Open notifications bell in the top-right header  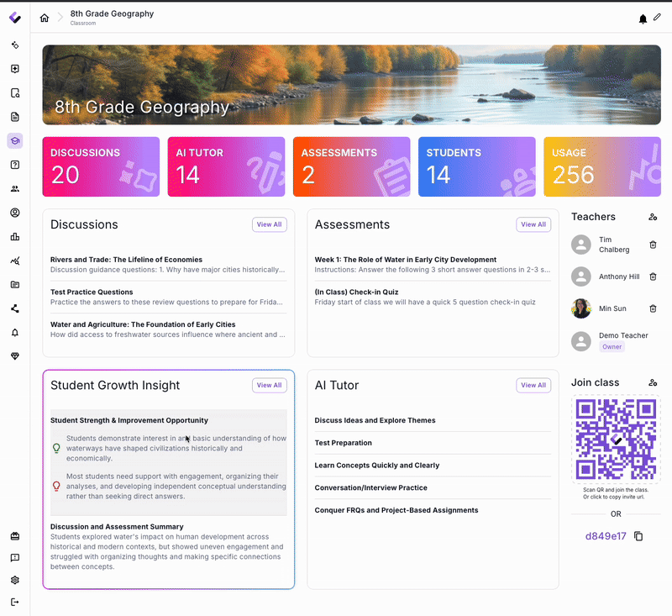(643, 18)
